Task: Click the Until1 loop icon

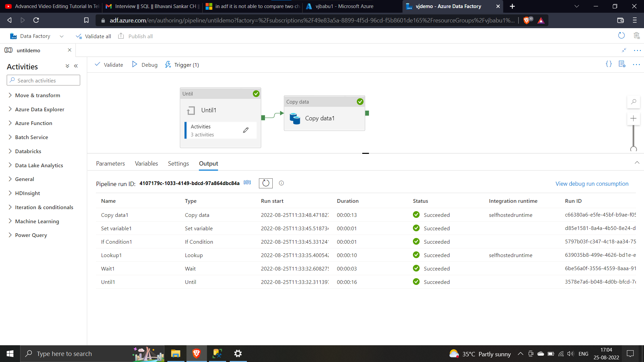Action: pyautogui.click(x=191, y=110)
